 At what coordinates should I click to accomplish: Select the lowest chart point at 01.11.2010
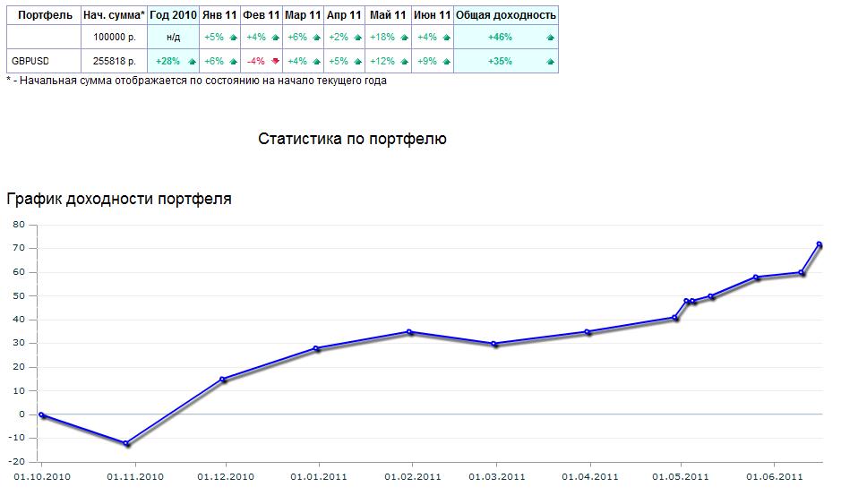(126, 444)
